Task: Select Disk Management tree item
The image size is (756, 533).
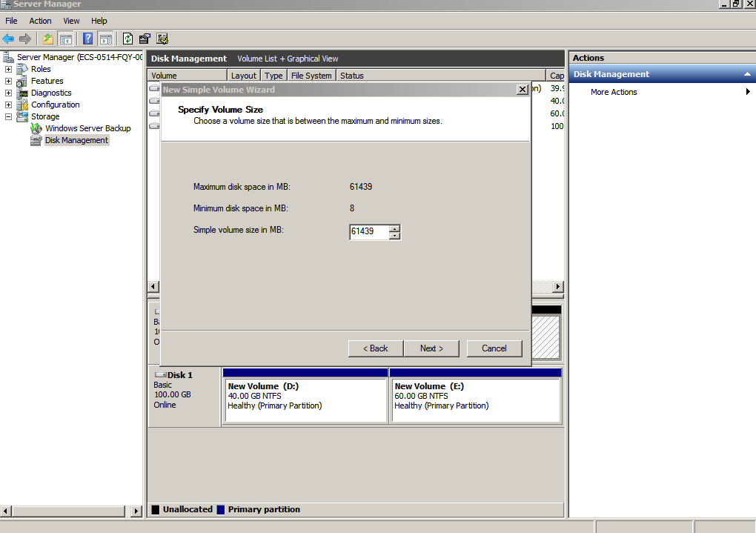Action: pos(76,140)
